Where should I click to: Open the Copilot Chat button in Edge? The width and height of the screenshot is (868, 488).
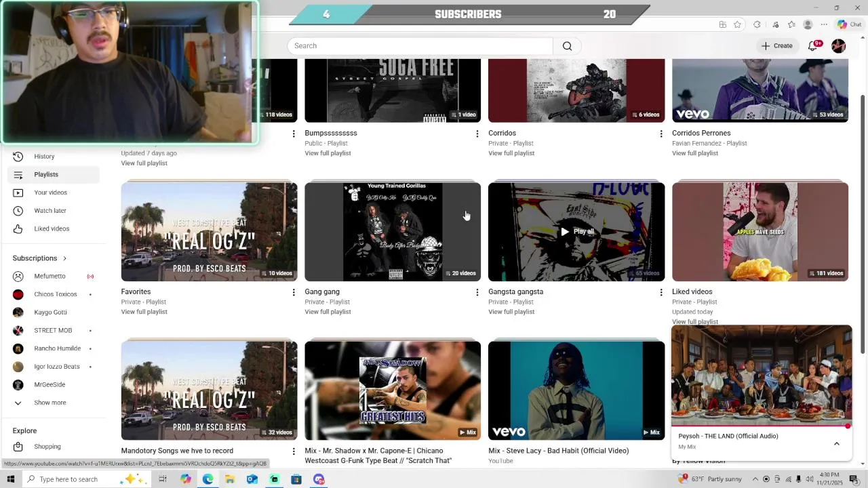pyautogui.click(x=850, y=24)
